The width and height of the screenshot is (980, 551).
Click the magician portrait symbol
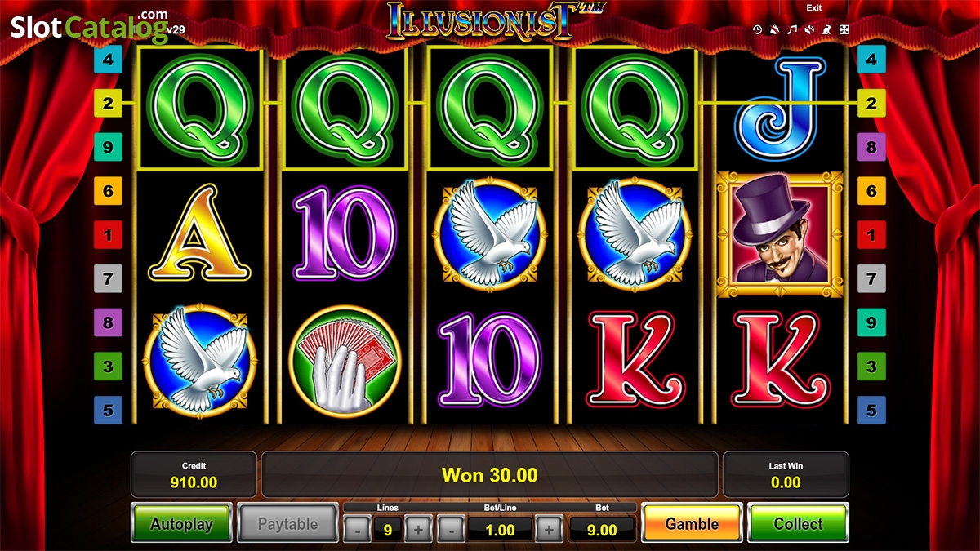point(780,234)
